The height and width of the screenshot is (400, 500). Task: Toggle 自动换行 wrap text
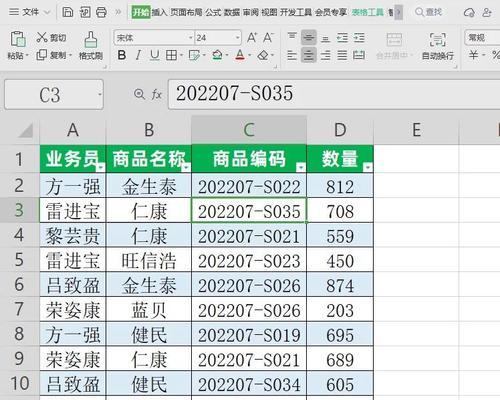437,46
